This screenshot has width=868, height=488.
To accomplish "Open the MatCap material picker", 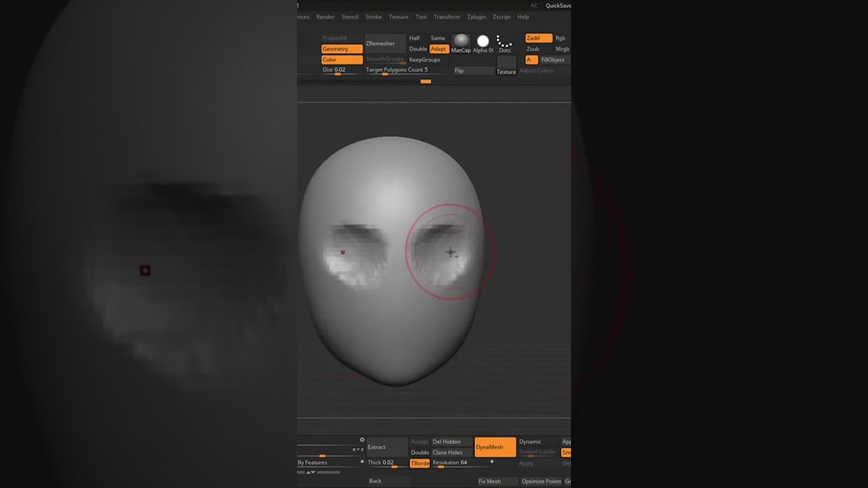I will pyautogui.click(x=461, y=43).
